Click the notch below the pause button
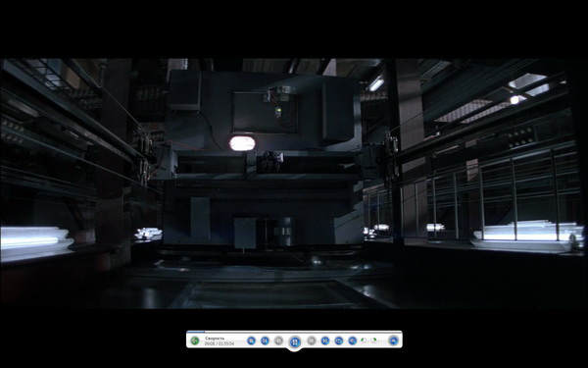 tap(294, 350)
